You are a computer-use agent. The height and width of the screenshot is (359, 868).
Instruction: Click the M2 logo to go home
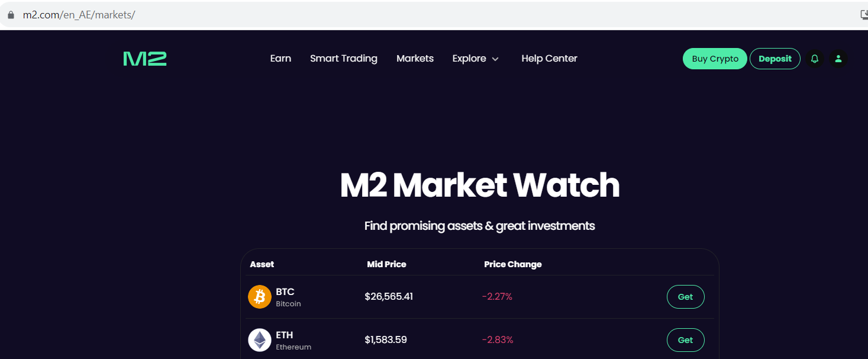[145, 58]
